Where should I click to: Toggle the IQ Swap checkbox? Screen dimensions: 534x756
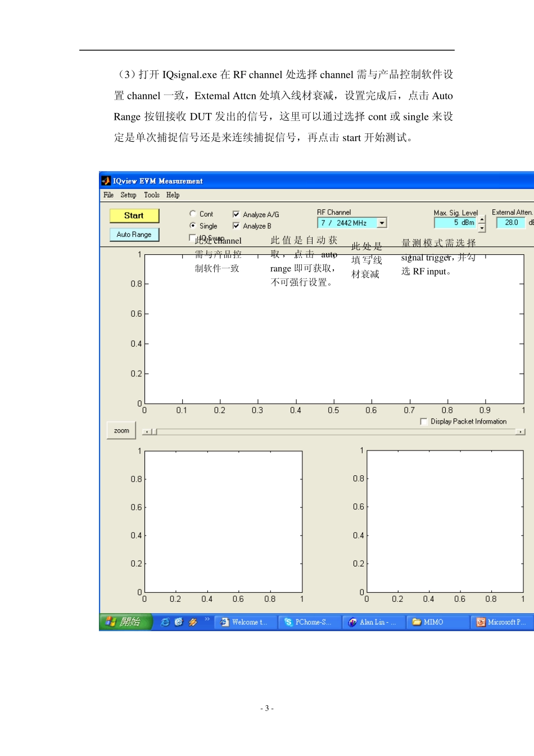pyautogui.click(x=192, y=237)
